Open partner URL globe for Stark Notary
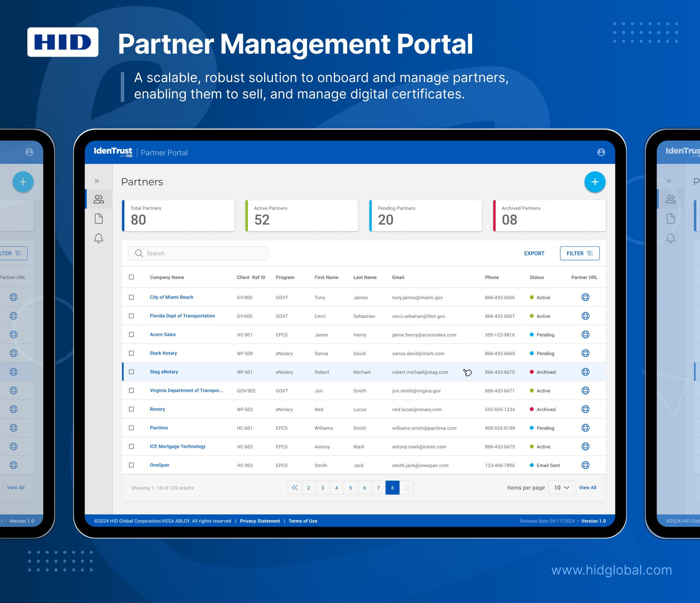The height and width of the screenshot is (603, 700). [585, 353]
